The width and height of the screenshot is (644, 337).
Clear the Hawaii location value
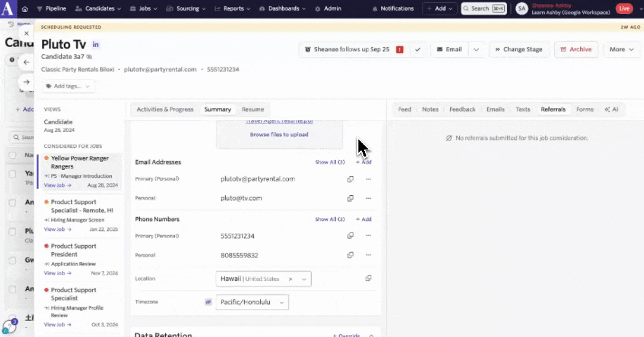(290, 279)
